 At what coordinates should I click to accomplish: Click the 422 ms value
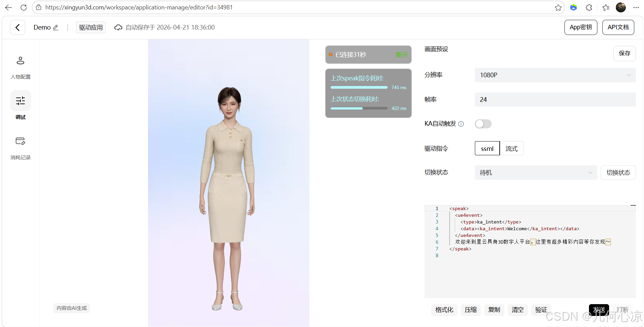tap(399, 108)
